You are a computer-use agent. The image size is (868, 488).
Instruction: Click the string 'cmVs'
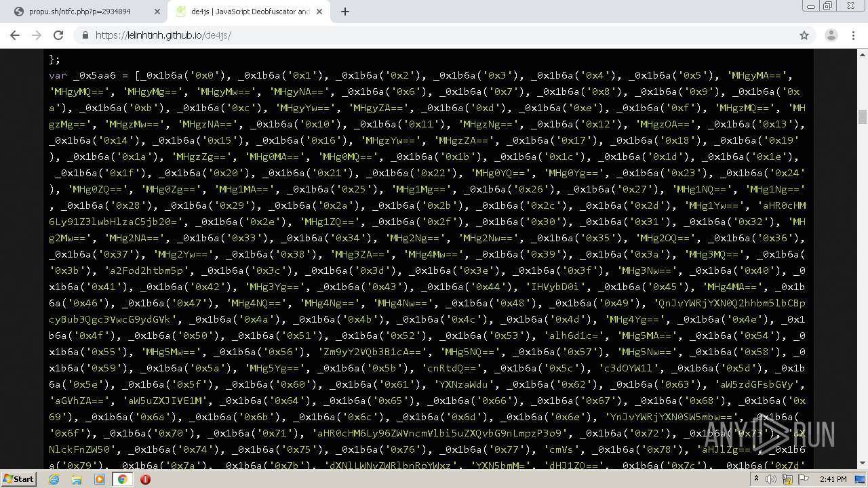tap(562, 449)
